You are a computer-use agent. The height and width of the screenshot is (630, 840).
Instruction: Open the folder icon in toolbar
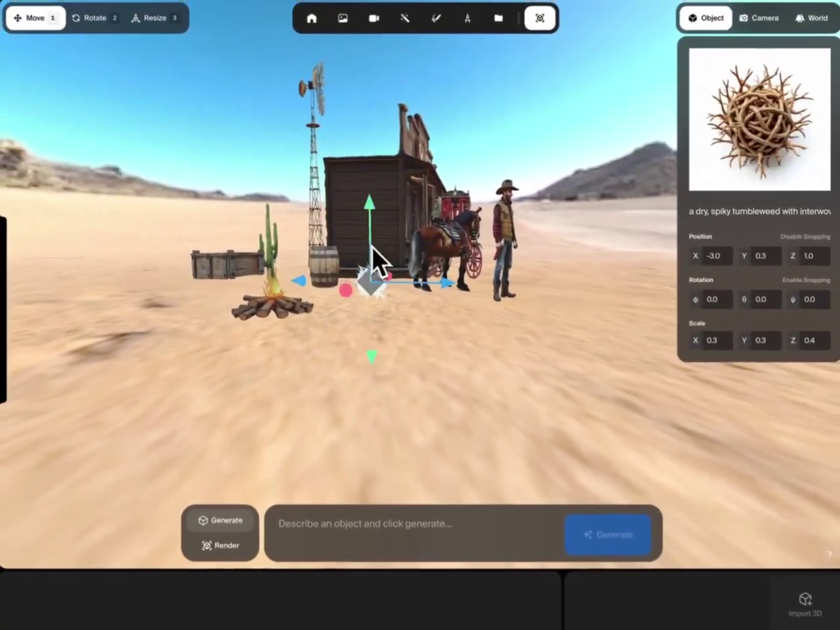(499, 18)
